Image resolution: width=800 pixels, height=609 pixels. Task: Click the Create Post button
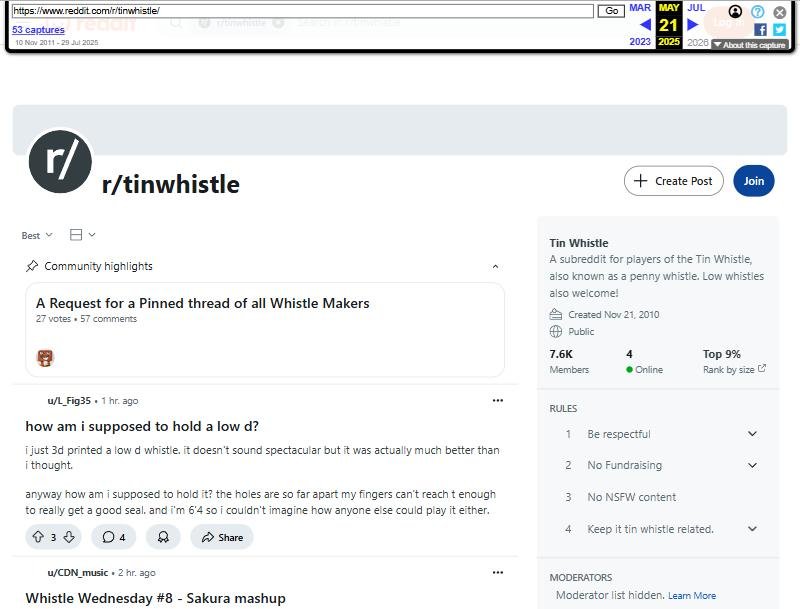(x=673, y=181)
